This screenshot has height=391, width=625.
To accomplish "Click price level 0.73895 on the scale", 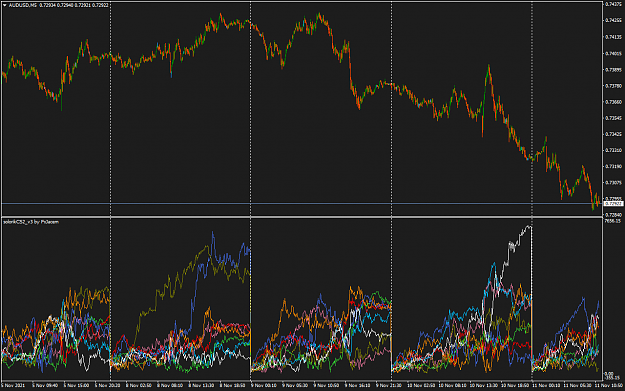I will 614,69.
